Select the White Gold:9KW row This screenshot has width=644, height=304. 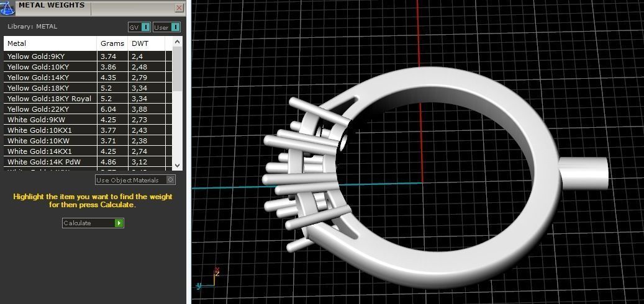click(x=88, y=120)
